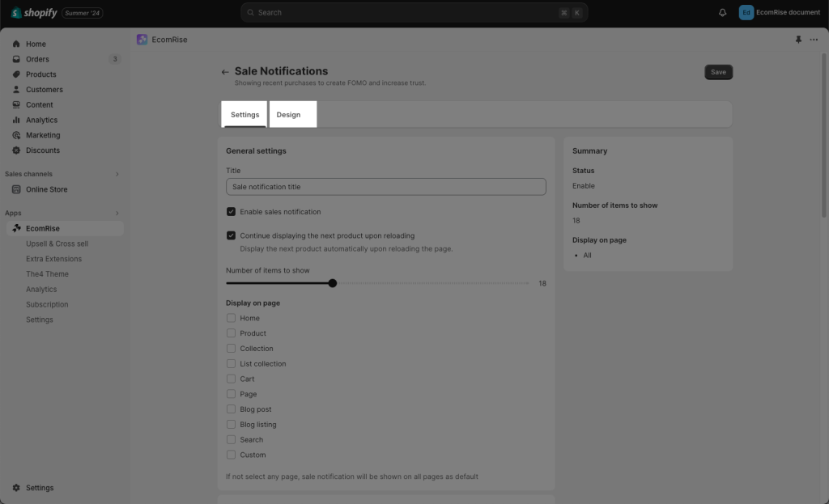Open the three-dot more actions menu

click(x=814, y=40)
